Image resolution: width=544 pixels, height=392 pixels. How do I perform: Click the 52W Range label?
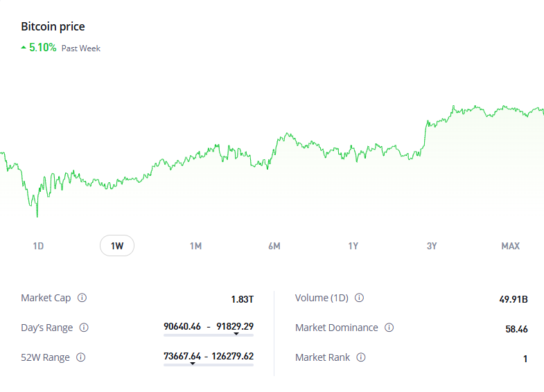pos(45,357)
